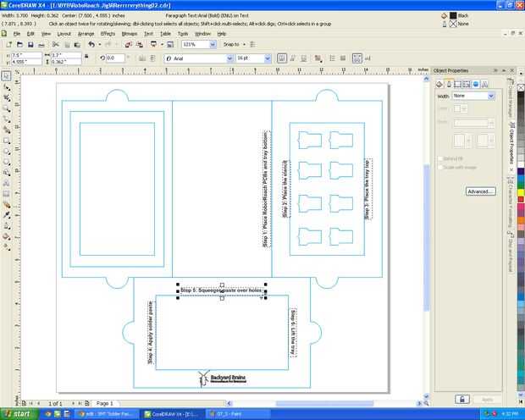525x420 pixels.
Task: Switch to the Page 1 tab
Action: [x=105, y=403]
